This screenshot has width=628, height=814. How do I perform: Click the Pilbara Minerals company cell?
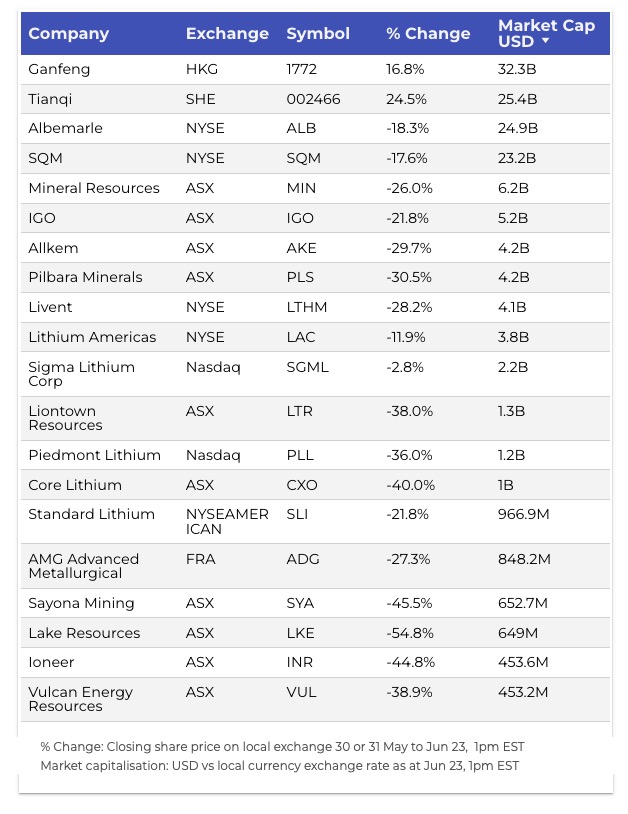coord(86,277)
